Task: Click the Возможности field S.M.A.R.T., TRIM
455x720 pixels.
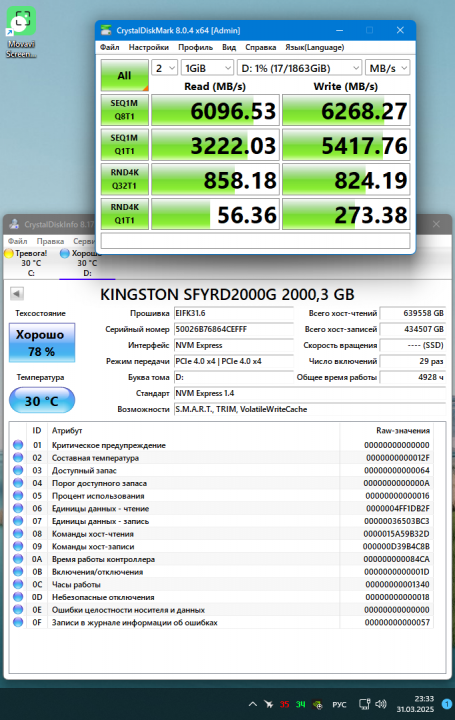Action: 309,410
